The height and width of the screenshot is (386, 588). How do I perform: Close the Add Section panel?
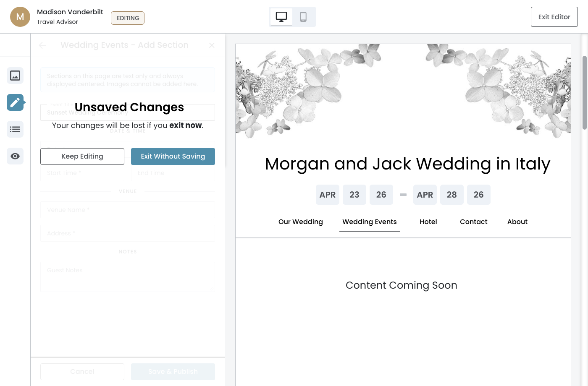click(212, 45)
